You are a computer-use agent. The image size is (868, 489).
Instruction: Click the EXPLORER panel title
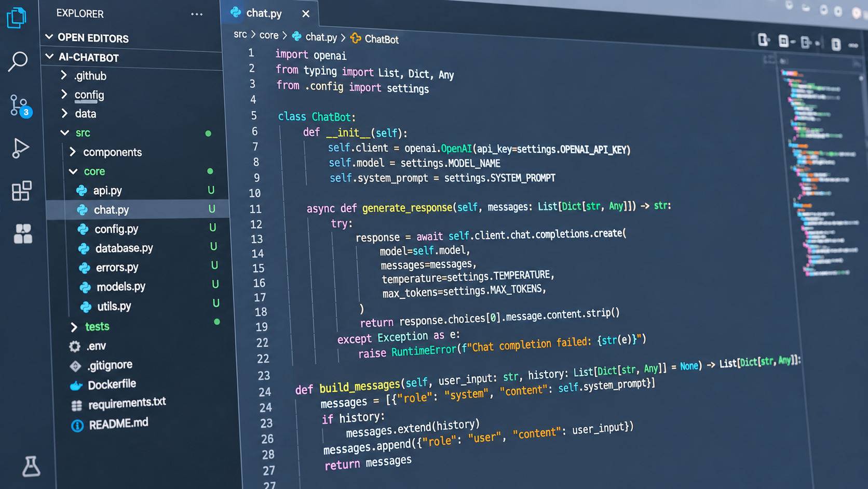[x=80, y=14]
